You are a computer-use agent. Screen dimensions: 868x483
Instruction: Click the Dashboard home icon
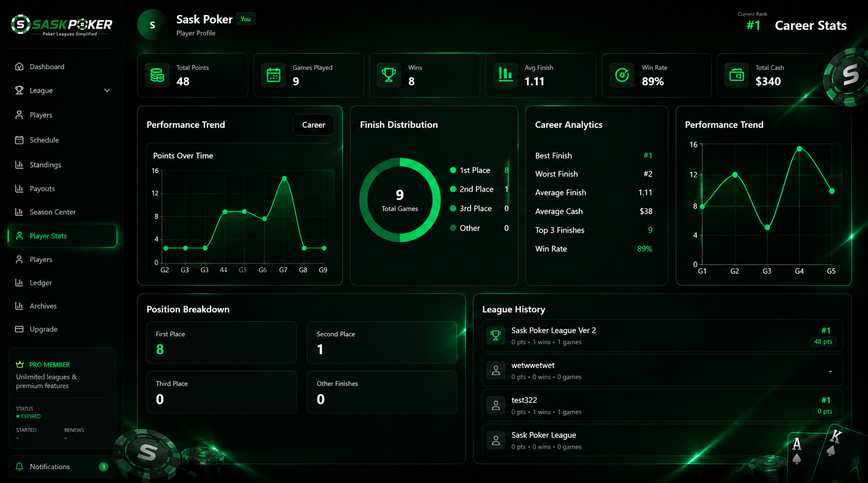tap(19, 67)
